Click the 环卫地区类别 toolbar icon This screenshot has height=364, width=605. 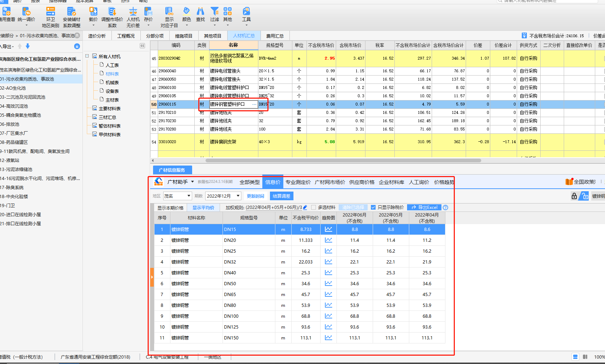coord(50,12)
